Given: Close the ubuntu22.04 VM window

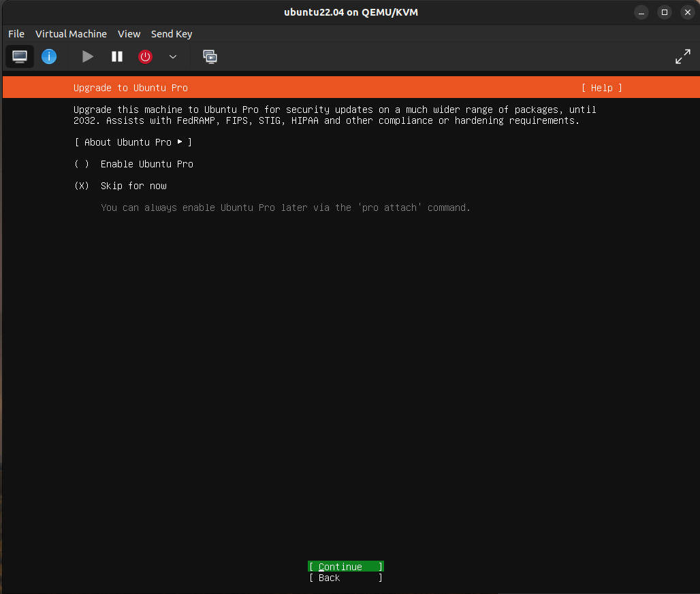Looking at the screenshot, I should point(688,12).
